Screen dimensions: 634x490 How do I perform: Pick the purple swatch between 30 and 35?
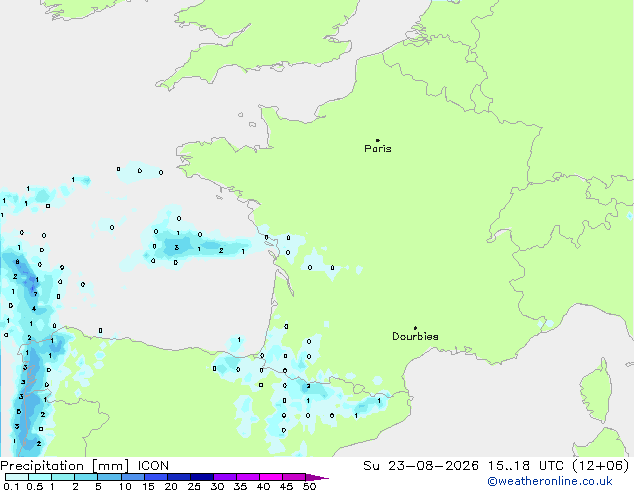[x=224, y=477]
